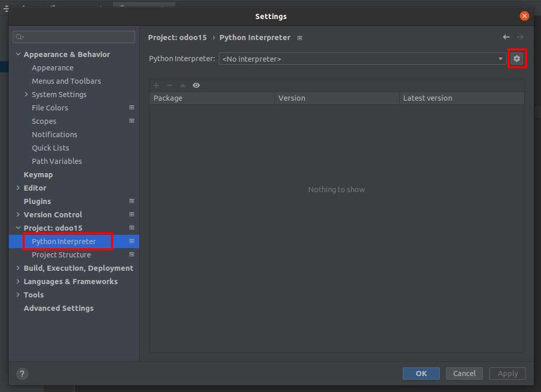541x392 pixels.
Task: Click the project-level marker icon beside Plugins
Action: (x=132, y=201)
